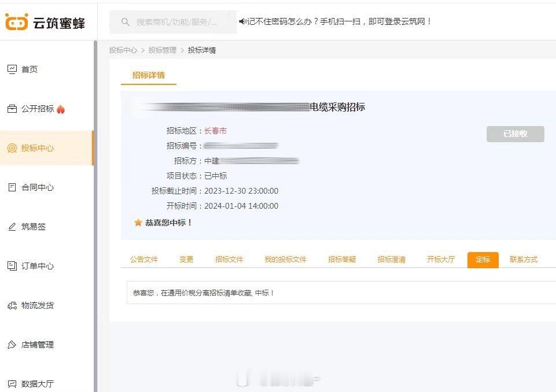
Task: Click the 项目状态 value 已中标
Action: click(x=216, y=176)
